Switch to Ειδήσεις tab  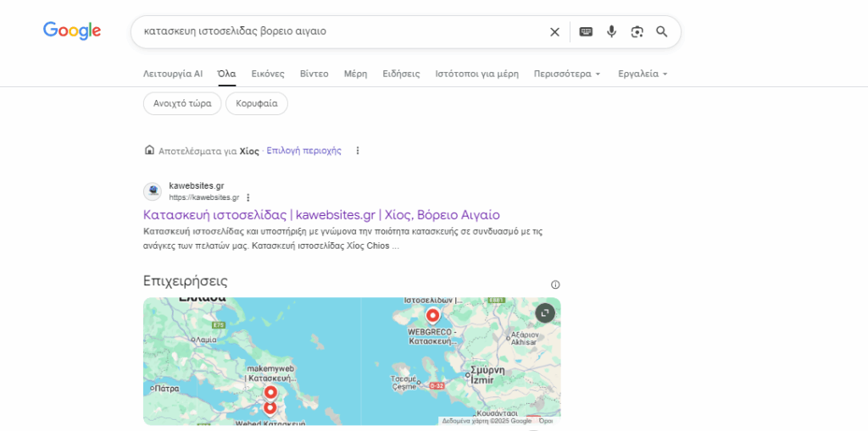click(x=401, y=74)
